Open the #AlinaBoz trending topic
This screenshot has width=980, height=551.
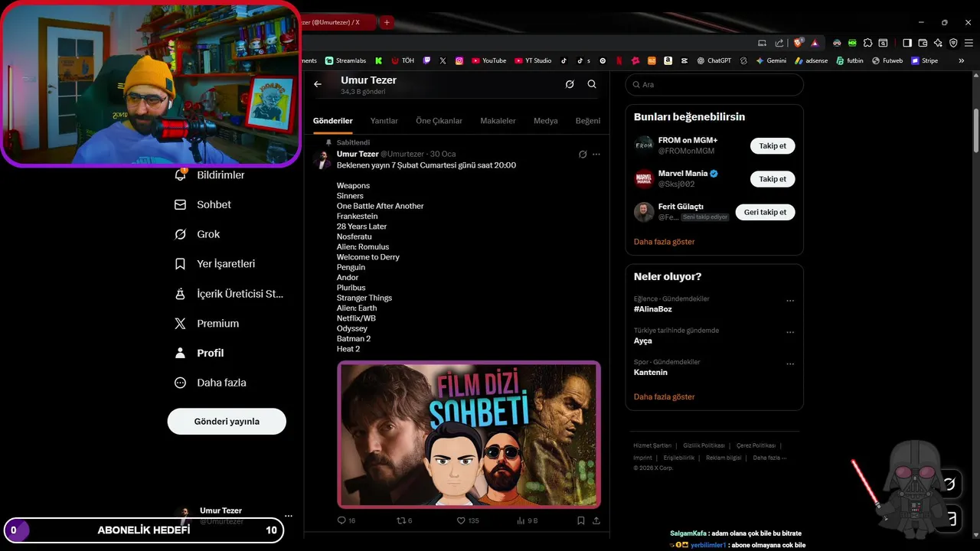click(x=653, y=309)
